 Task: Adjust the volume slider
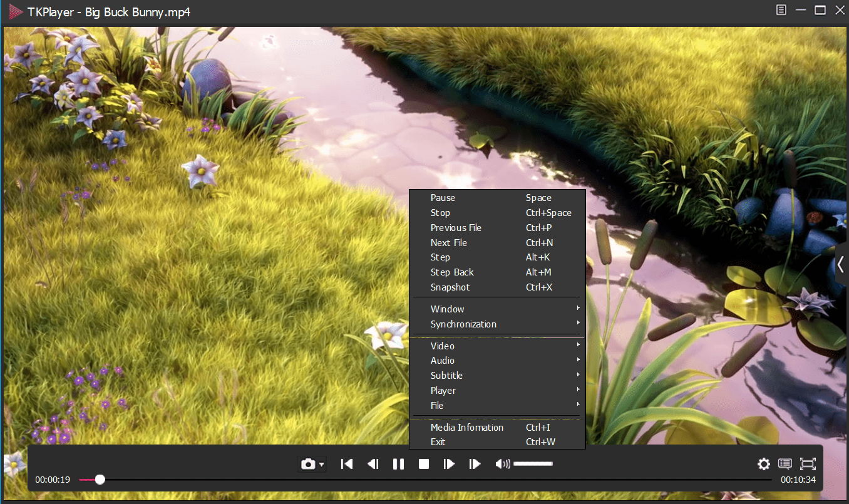(533, 464)
